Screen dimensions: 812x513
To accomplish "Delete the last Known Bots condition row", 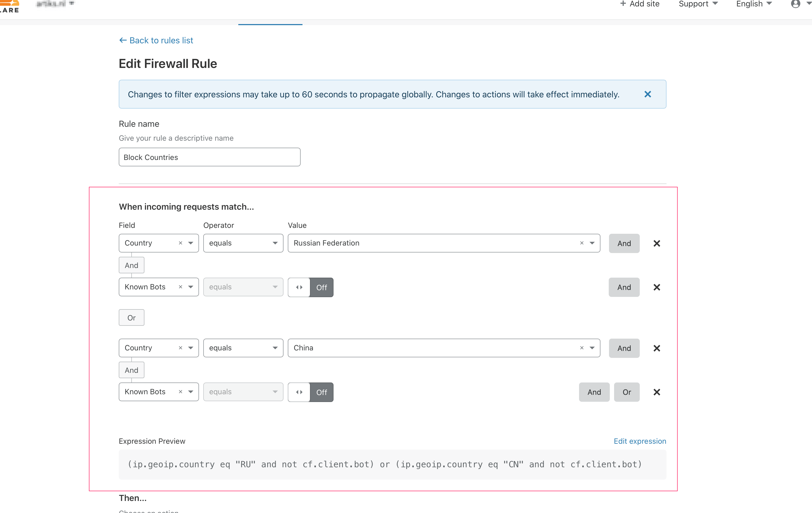I will coord(657,392).
